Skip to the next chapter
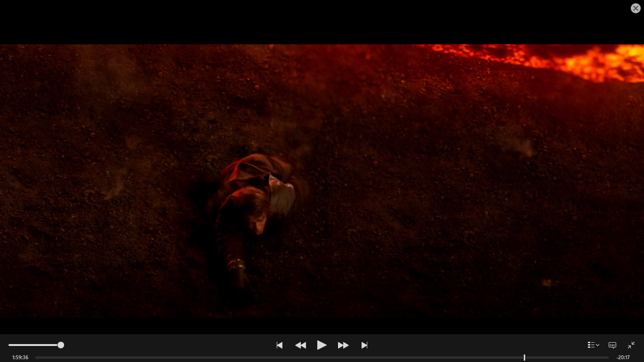The width and height of the screenshot is (644, 362). pyautogui.click(x=364, y=345)
